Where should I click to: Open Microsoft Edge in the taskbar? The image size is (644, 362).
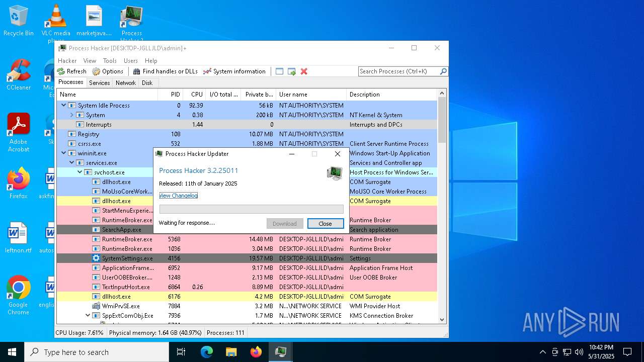tap(207, 352)
